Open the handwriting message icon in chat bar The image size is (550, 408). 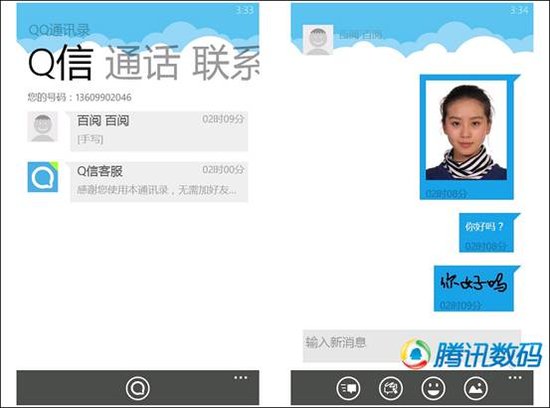tap(391, 389)
